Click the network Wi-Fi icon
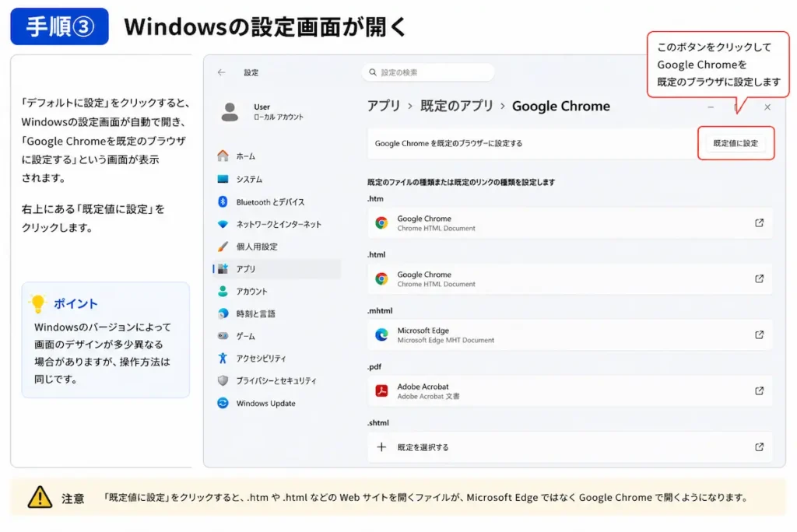This screenshot has width=797, height=532. 223,224
